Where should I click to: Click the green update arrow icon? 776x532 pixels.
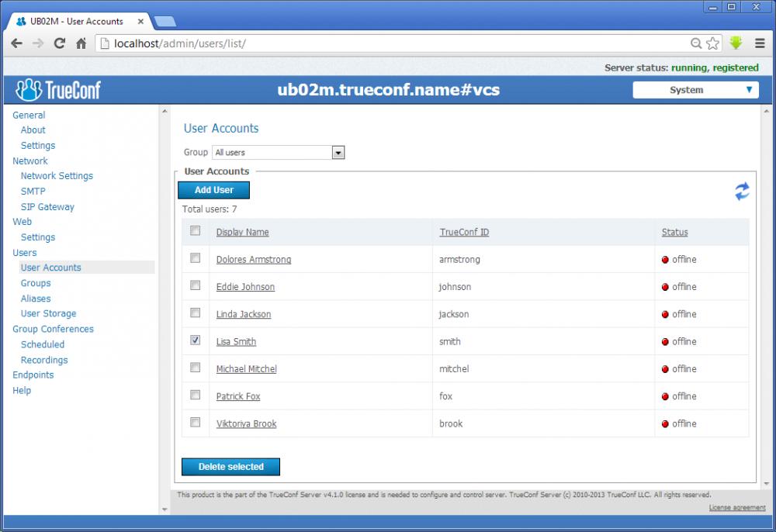pyautogui.click(x=736, y=43)
